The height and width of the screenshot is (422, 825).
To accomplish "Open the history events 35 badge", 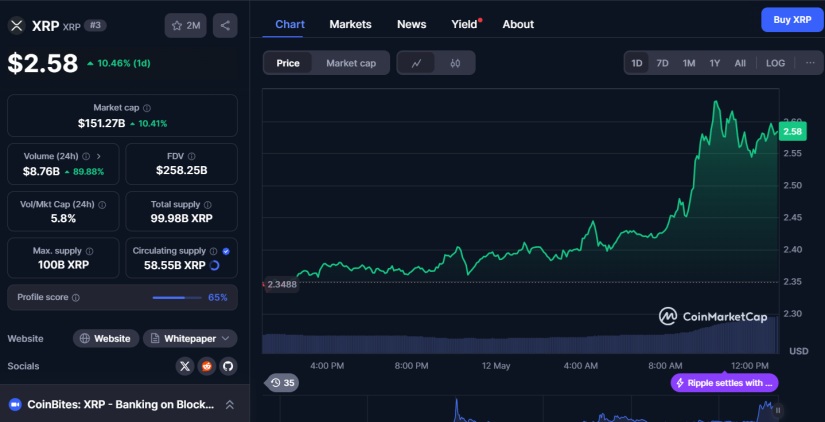I will [x=283, y=383].
